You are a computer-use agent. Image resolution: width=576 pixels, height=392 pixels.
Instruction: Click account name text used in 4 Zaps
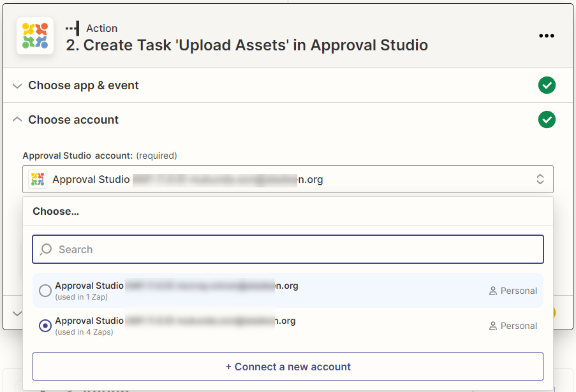click(x=89, y=321)
